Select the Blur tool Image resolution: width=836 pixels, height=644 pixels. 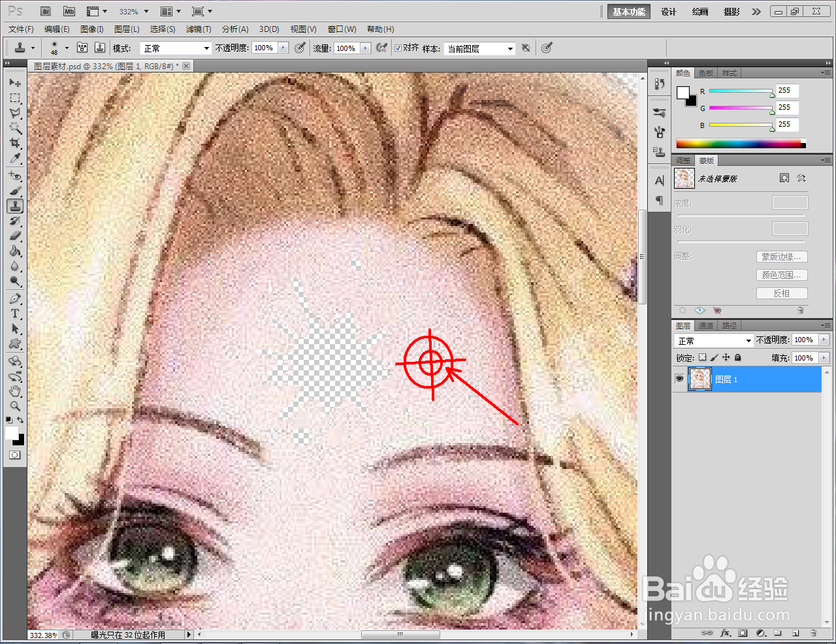[15, 266]
